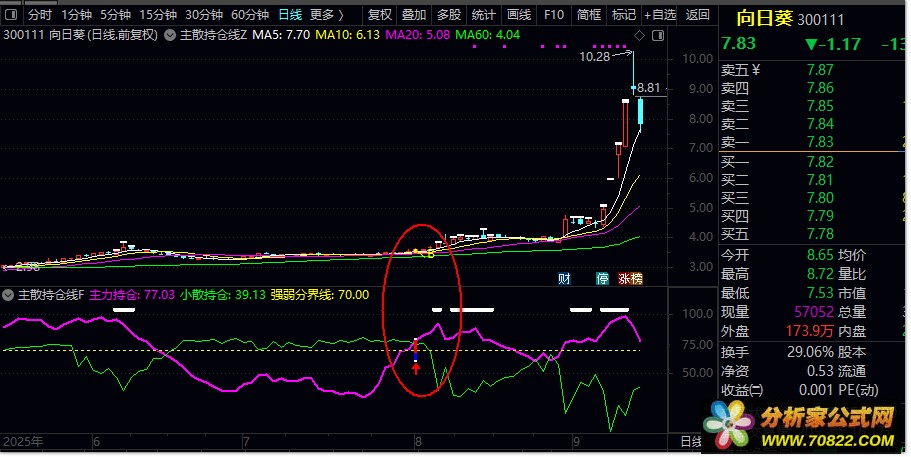Click the 外盘 value 173.9万

(810, 332)
